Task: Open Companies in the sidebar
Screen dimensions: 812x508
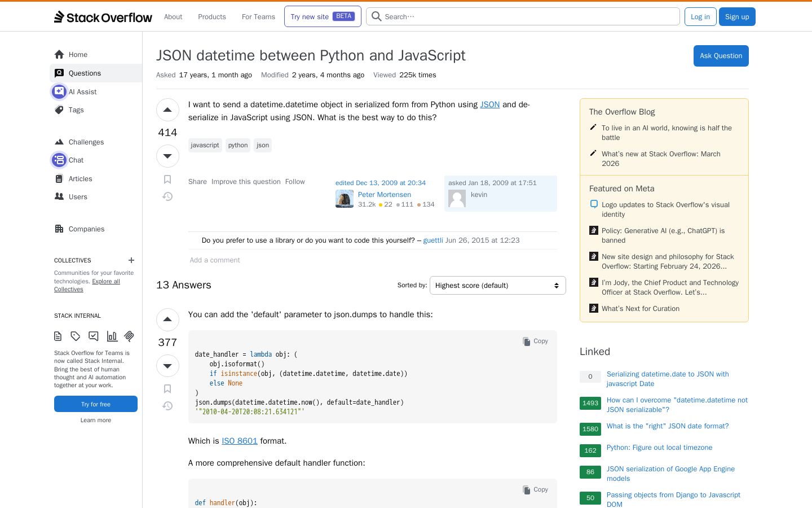Action: (96, 229)
